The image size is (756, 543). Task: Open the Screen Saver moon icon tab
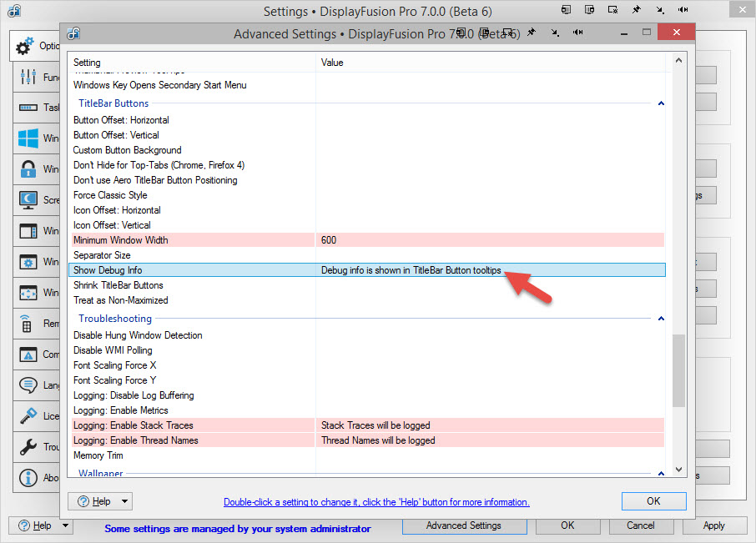(x=28, y=200)
